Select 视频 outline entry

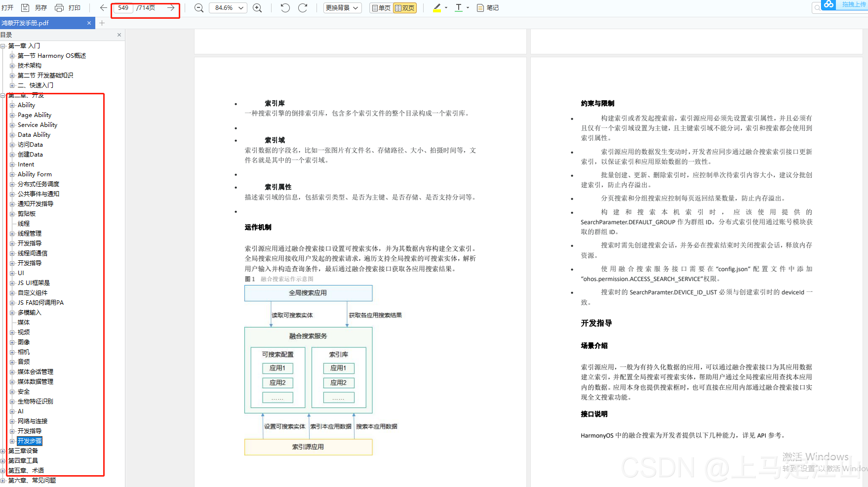pyautogui.click(x=24, y=332)
